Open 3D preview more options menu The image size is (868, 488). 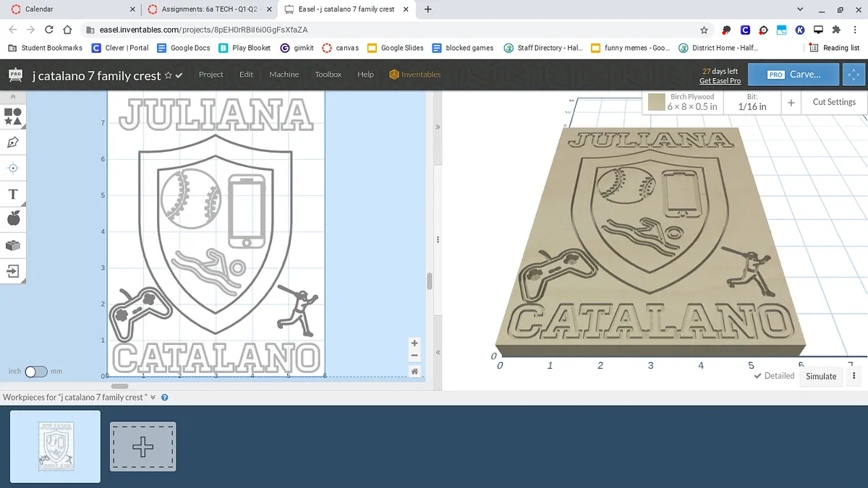pos(854,376)
